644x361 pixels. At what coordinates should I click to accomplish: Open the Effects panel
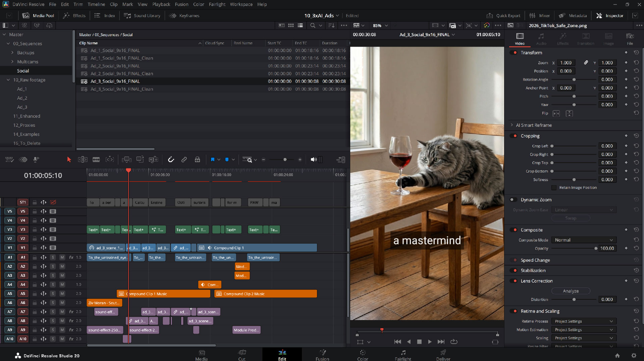coord(74,15)
